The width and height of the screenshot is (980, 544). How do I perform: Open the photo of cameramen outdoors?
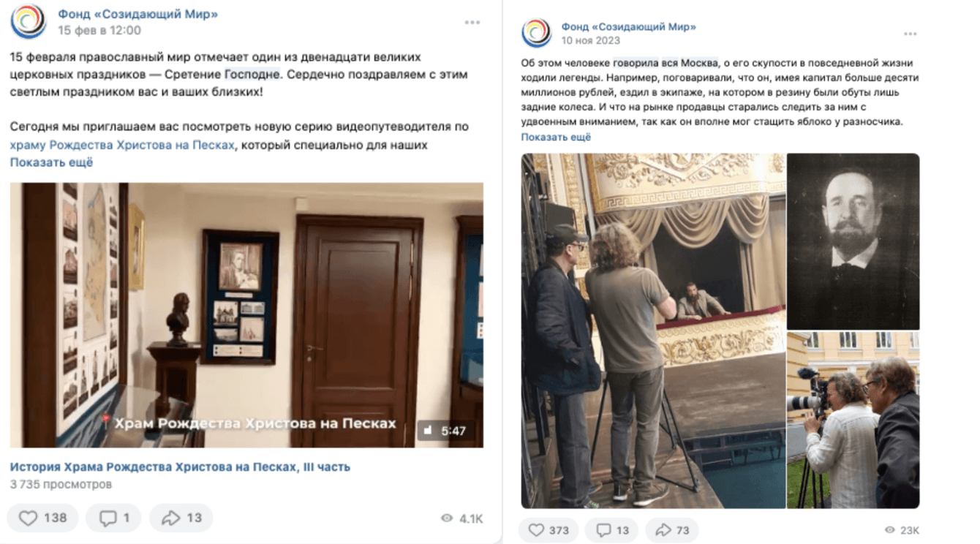[853, 420]
